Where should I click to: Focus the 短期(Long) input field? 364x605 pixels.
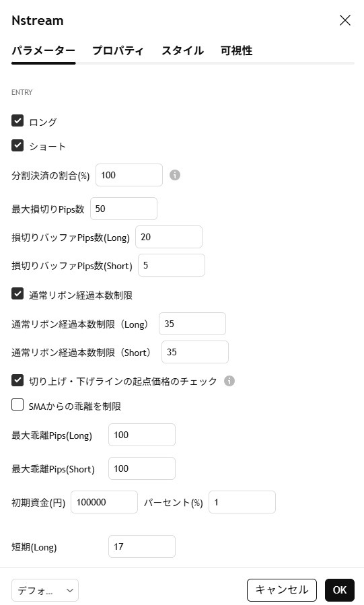click(x=142, y=546)
